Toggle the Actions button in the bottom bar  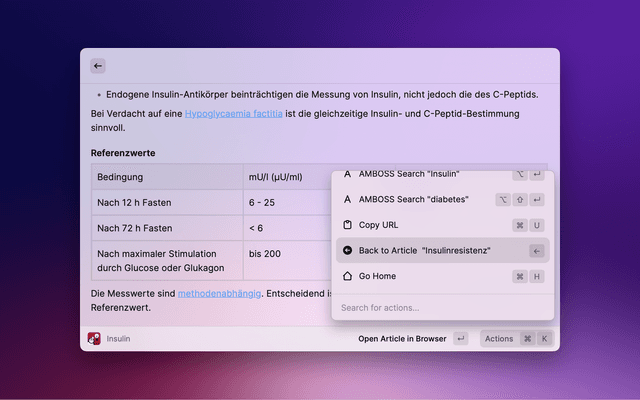[x=498, y=339]
